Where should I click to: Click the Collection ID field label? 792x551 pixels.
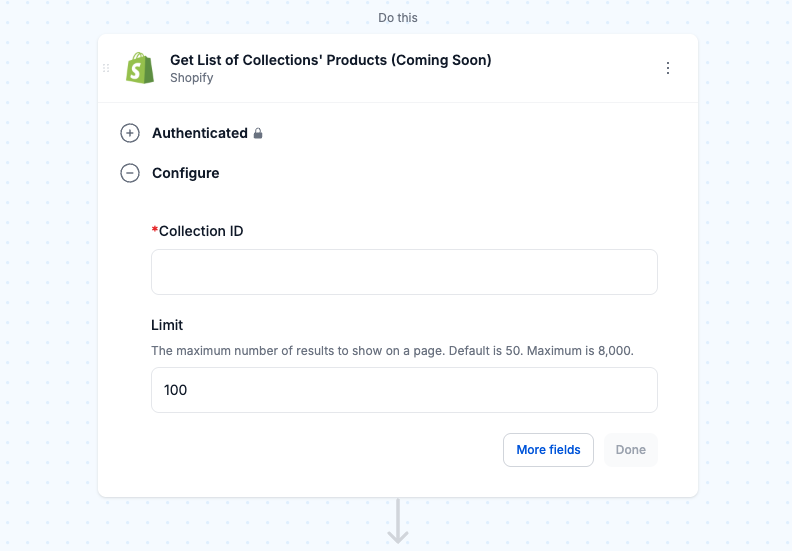201,231
